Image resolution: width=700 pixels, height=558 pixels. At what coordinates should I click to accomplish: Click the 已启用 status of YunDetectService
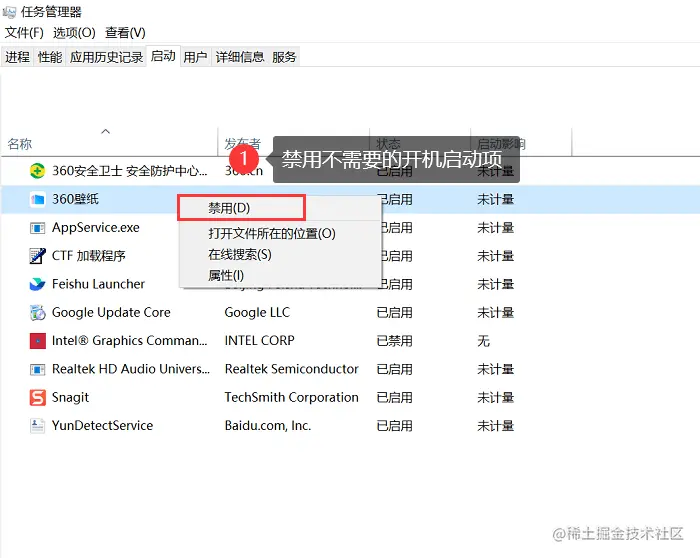(x=394, y=426)
